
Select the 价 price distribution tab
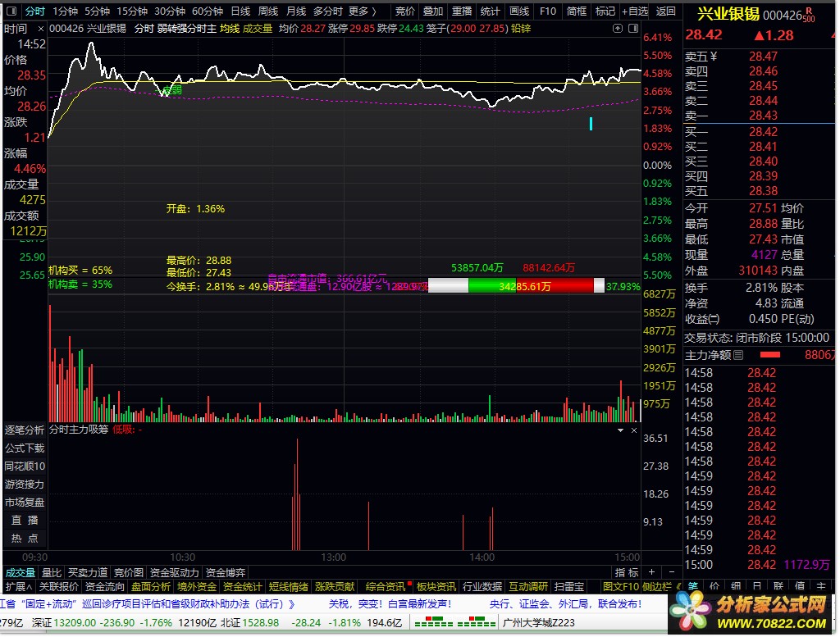714,587
